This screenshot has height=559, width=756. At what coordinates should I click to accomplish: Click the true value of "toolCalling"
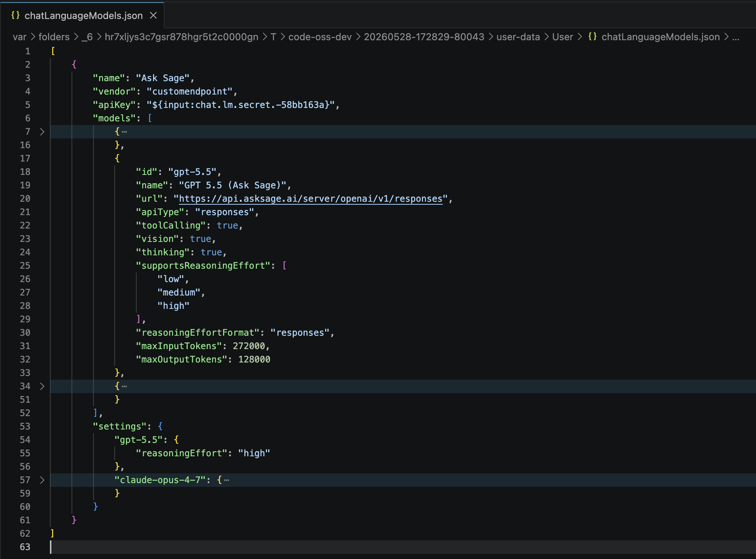coord(228,226)
